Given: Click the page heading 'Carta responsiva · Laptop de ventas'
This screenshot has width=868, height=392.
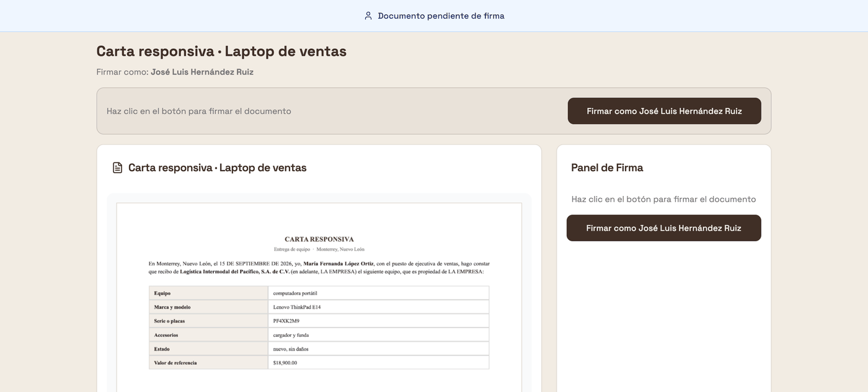Looking at the screenshot, I should (x=221, y=51).
